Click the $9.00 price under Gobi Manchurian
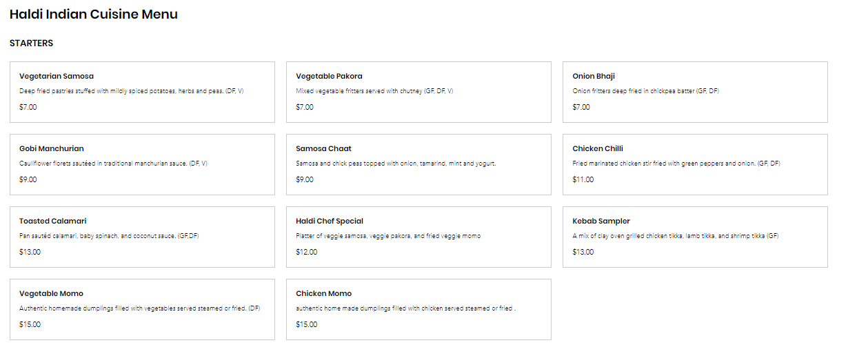This screenshot has height=345, width=868. tap(28, 179)
